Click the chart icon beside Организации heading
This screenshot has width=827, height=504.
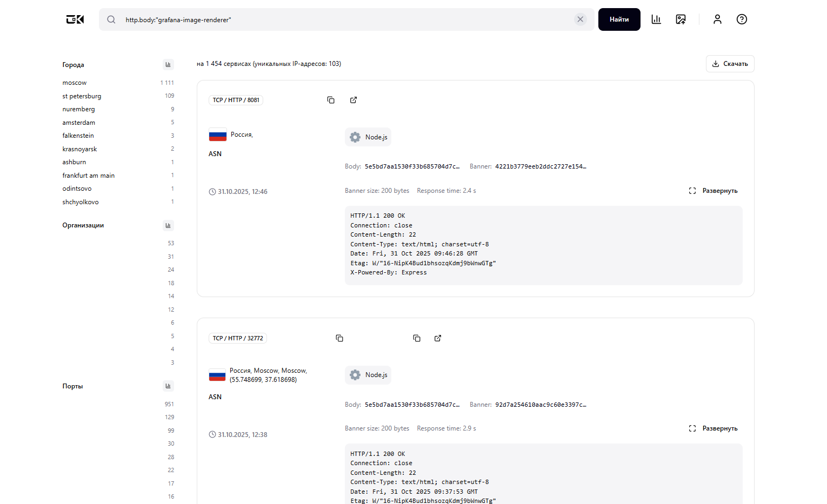pyautogui.click(x=168, y=225)
